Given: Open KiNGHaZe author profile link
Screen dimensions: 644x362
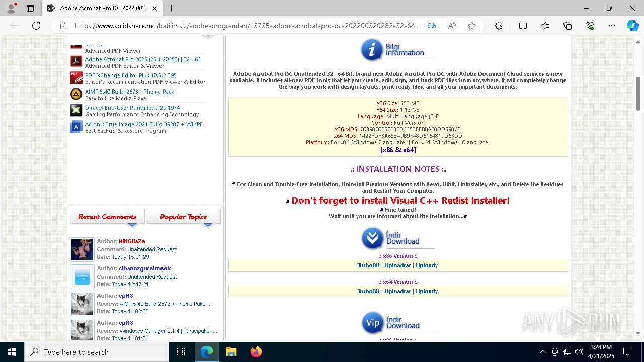Looking at the screenshot, I should 132,241.
